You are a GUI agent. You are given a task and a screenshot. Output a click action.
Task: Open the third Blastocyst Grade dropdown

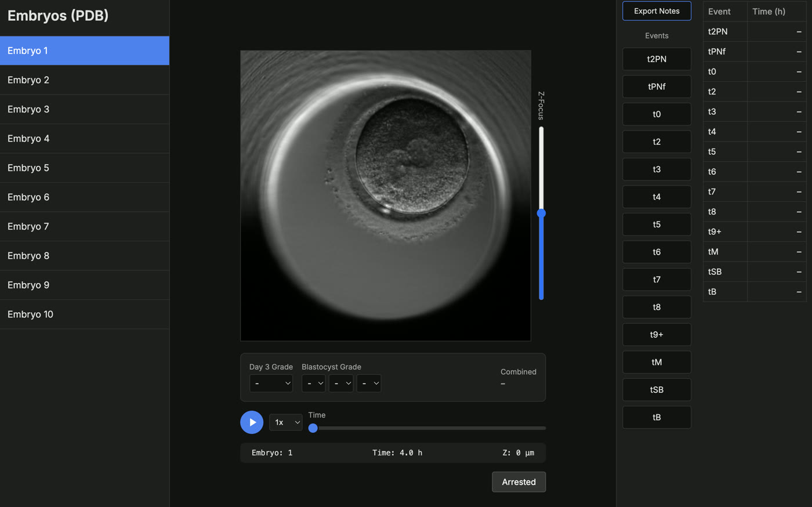368,383
